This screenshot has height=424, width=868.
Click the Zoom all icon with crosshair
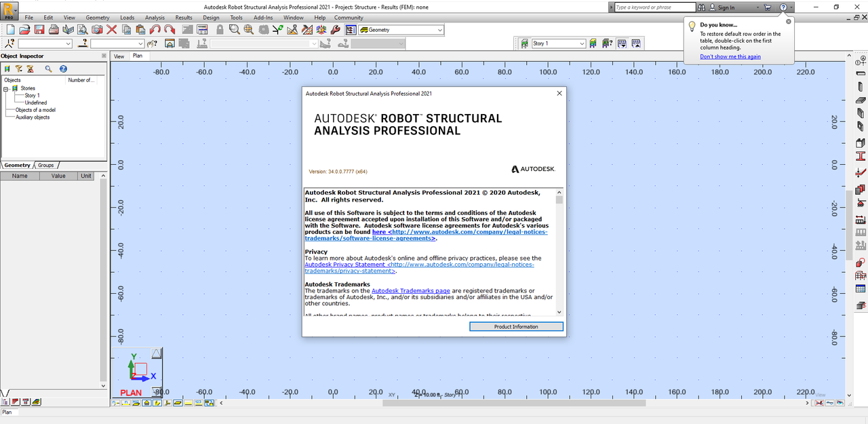(249, 30)
